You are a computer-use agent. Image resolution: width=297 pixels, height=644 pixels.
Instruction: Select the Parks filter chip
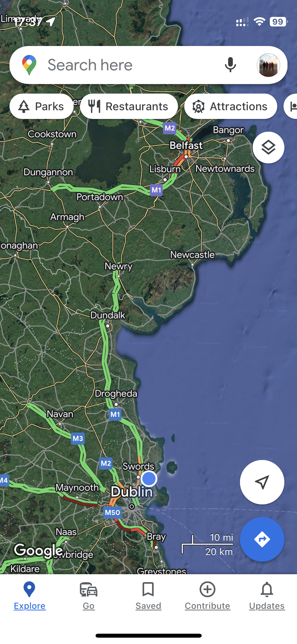click(x=41, y=107)
